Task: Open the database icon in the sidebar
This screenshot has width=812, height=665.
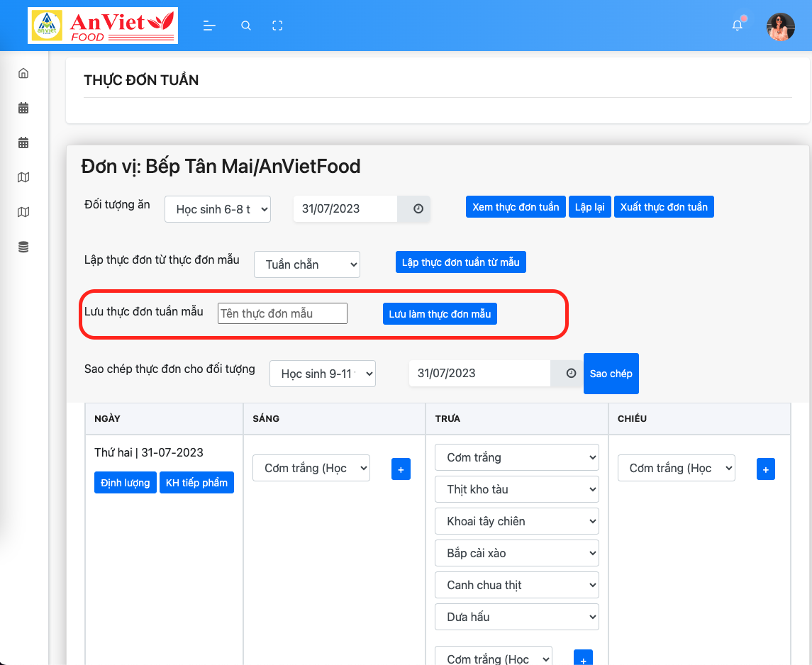Action: pos(23,247)
